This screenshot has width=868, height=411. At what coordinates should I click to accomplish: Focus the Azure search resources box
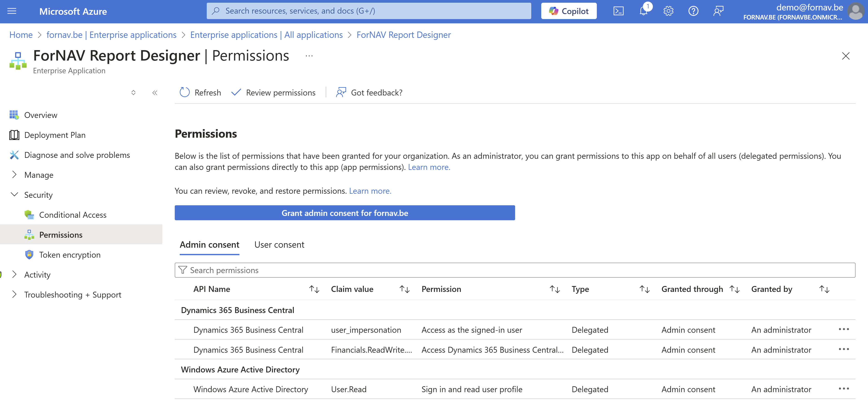coord(369,11)
